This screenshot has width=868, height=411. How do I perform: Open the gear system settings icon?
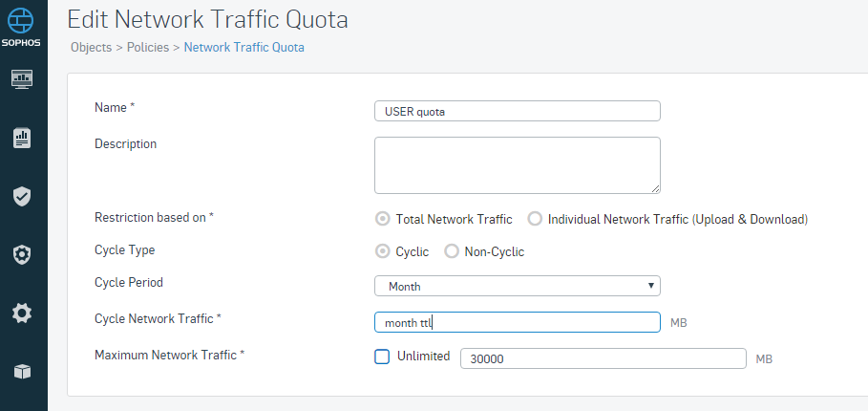point(22,314)
